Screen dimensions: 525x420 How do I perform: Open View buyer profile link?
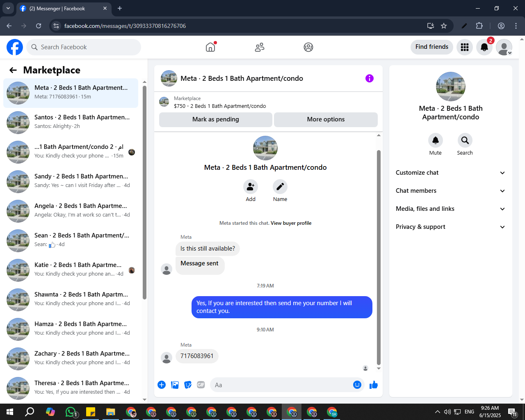[x=291, y=223]
